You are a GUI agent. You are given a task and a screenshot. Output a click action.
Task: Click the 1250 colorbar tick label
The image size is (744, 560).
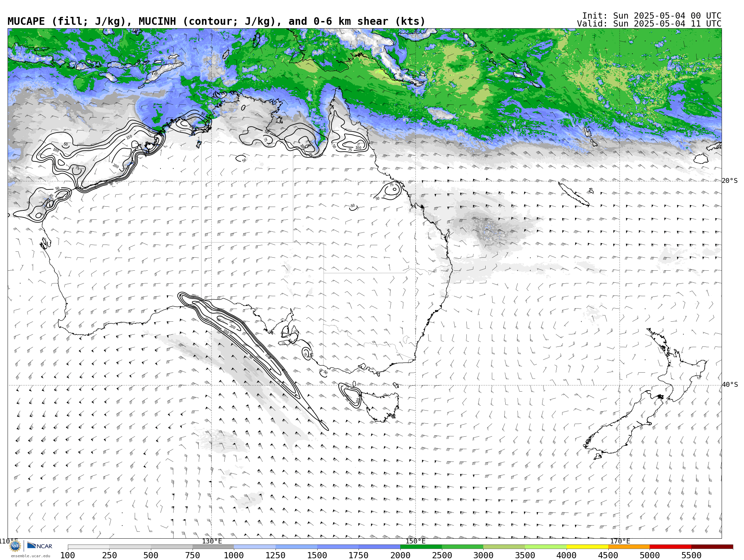(276, 555)
